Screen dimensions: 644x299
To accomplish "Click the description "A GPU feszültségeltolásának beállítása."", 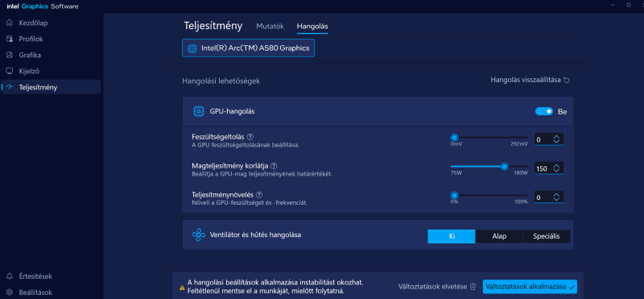I will (x=246, y=145).
